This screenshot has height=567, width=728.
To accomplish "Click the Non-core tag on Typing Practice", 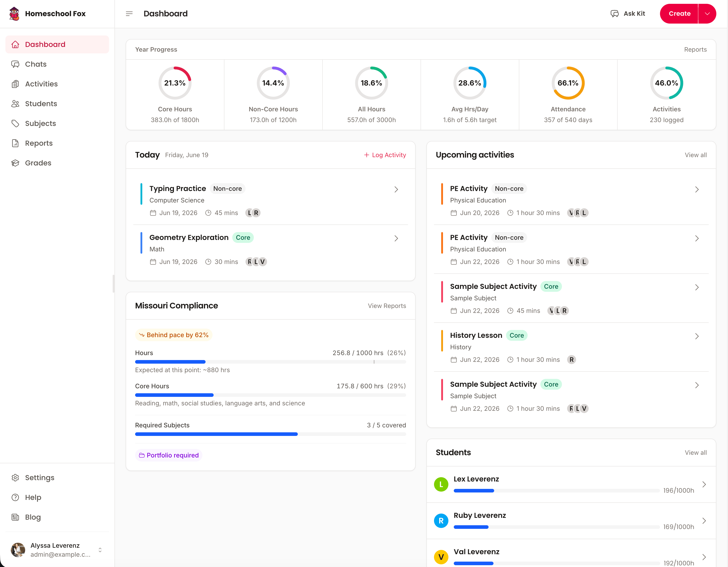I will 228,189.
